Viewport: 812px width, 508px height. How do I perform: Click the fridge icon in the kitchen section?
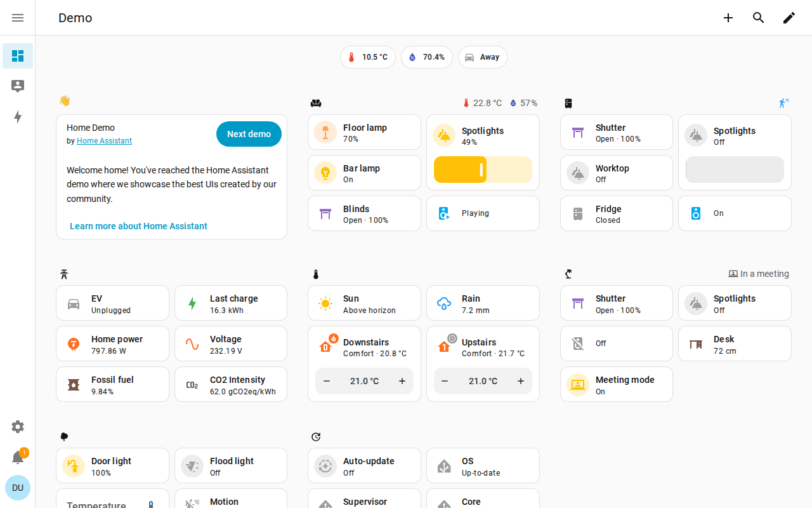click(578, 213)
